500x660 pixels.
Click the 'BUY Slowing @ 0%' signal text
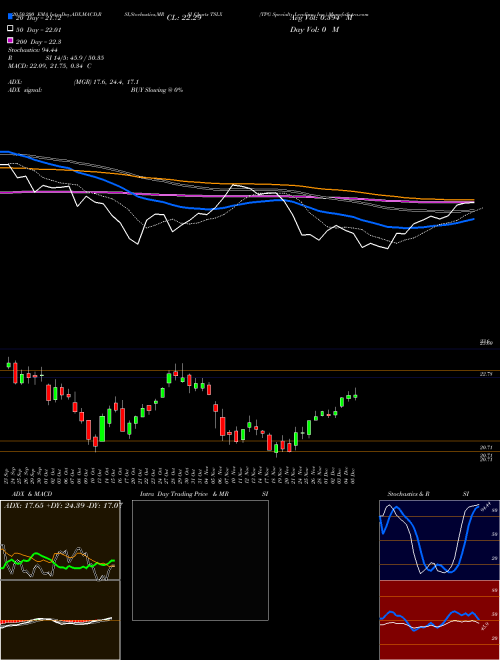pos(157,90)
